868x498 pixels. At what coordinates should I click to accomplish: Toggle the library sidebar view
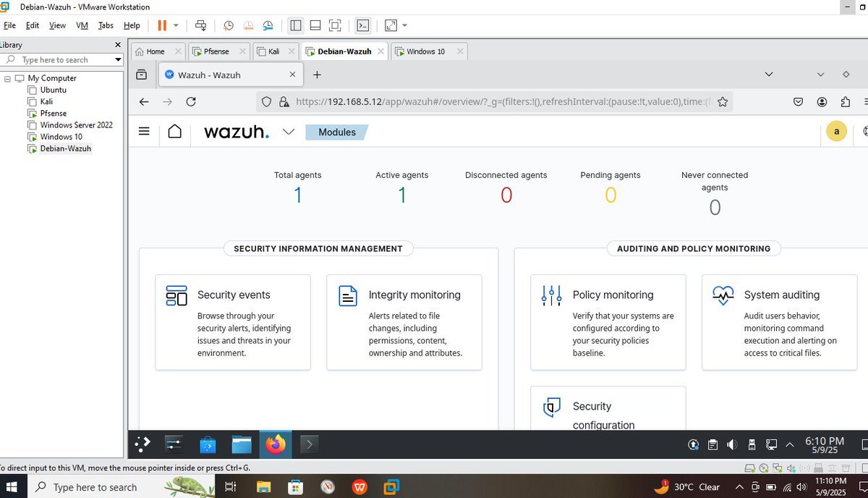coord(296,25)
